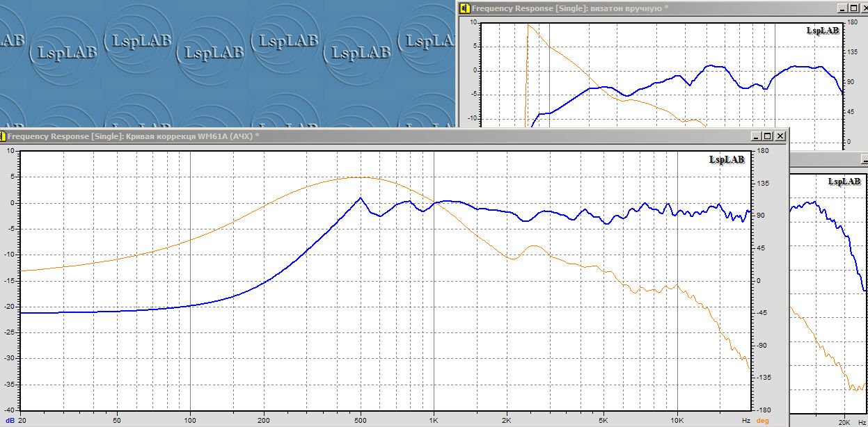The height and width of the screenshot is (427, 868).
Task: Click 5K frequency label on WM61A axis
Action: click(604, 421)
